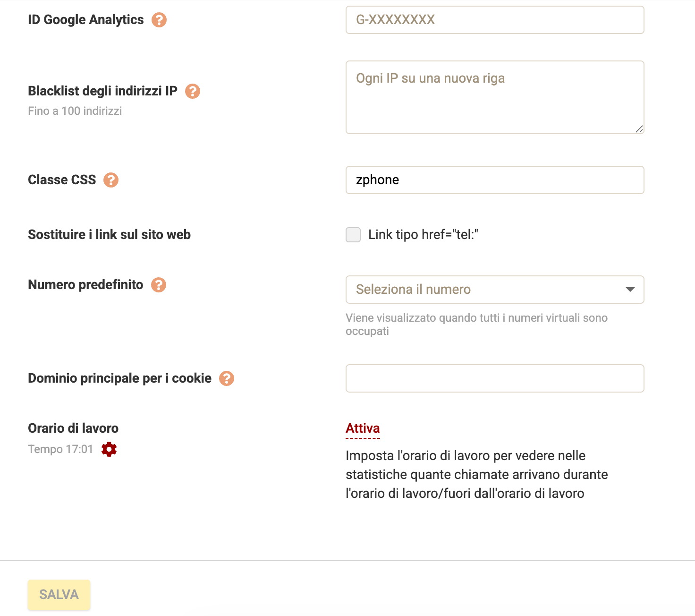Image resolution: width=695 pixels, height=616 pixels.
Task: Select the zphone CSS class field
Action: (494, 180)
